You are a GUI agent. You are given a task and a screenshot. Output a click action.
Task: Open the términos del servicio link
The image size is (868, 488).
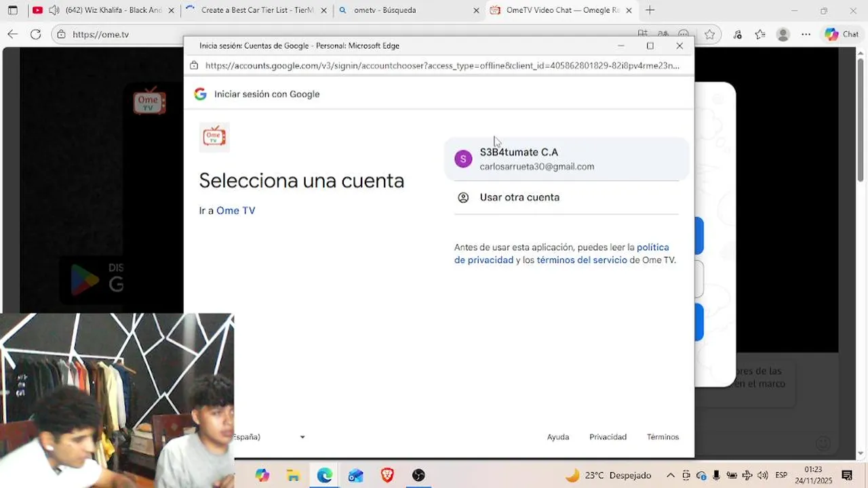pos(582,260)
